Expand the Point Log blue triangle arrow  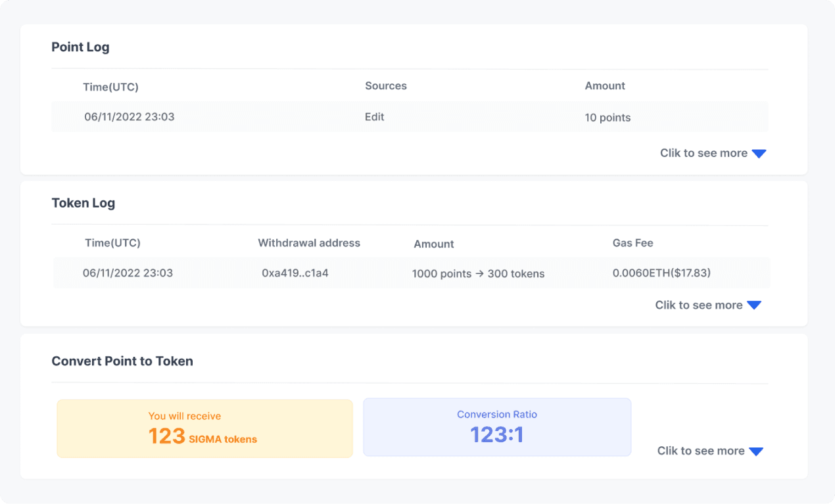pos(759,152)
